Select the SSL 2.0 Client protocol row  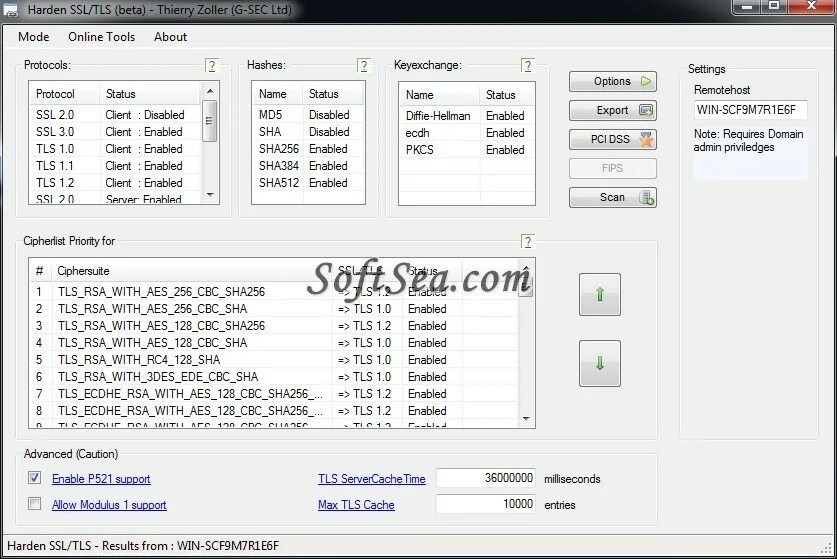pyautogui.click(x=116, y=115)
